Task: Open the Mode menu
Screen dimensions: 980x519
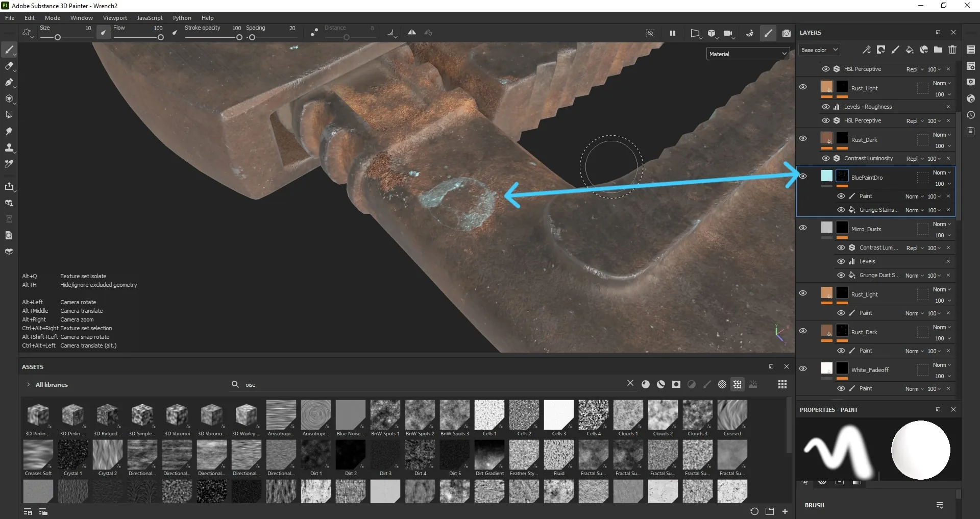Action: coord(53,18)
